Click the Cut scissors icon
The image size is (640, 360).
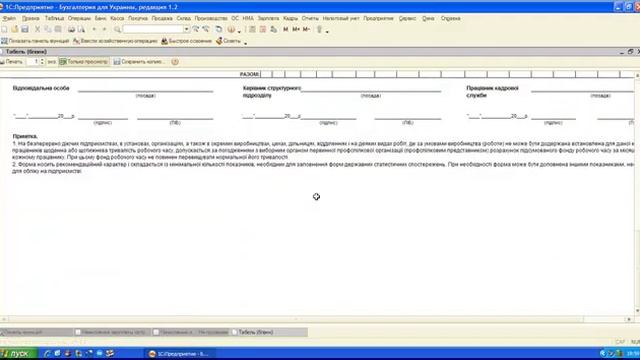38,29
